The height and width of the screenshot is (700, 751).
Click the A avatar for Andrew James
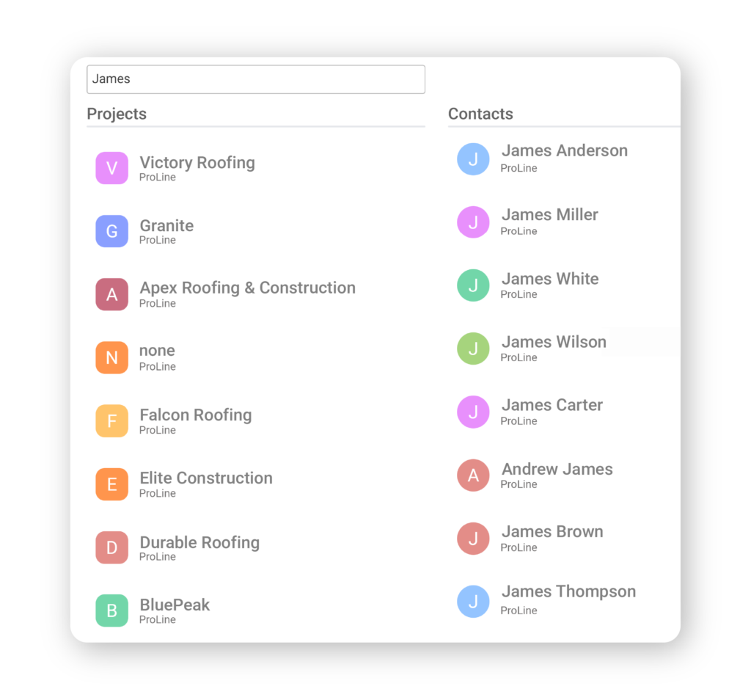473,475
